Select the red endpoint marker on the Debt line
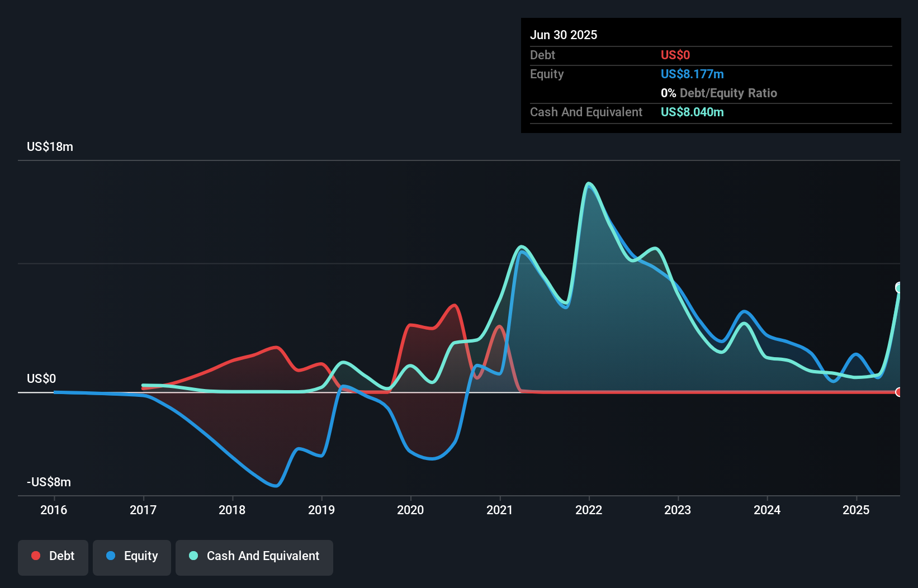 [x=899, y=392]
